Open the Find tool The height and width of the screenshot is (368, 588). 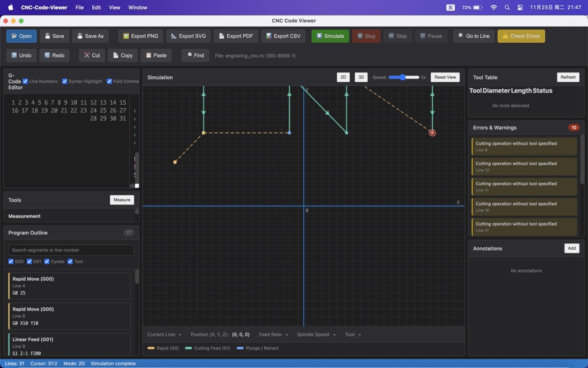tap(195, 55)
